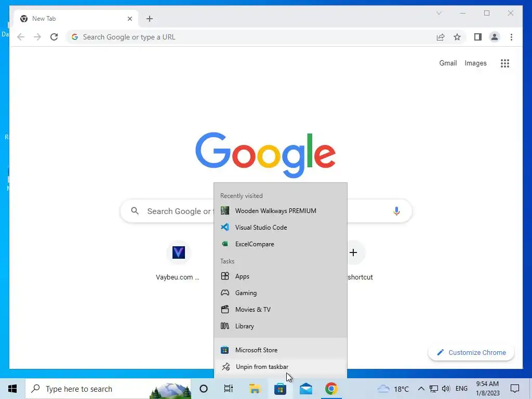The width and height of the screenshot is (532, 399).
Task: Open Task View on taskbar
Action: point(229,389)
